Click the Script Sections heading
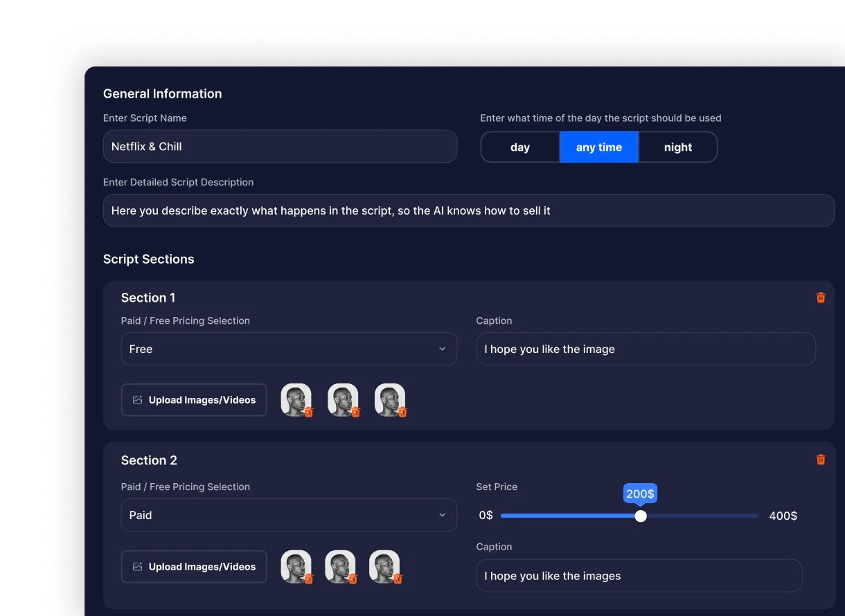Screen dimensions: 845x616 tap(149, 259)
